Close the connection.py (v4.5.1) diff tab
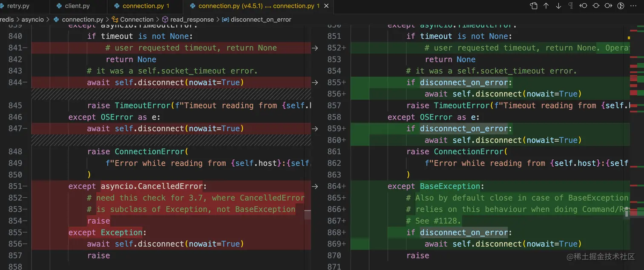This screenshot has height=270, width=644. pos(326,6)
